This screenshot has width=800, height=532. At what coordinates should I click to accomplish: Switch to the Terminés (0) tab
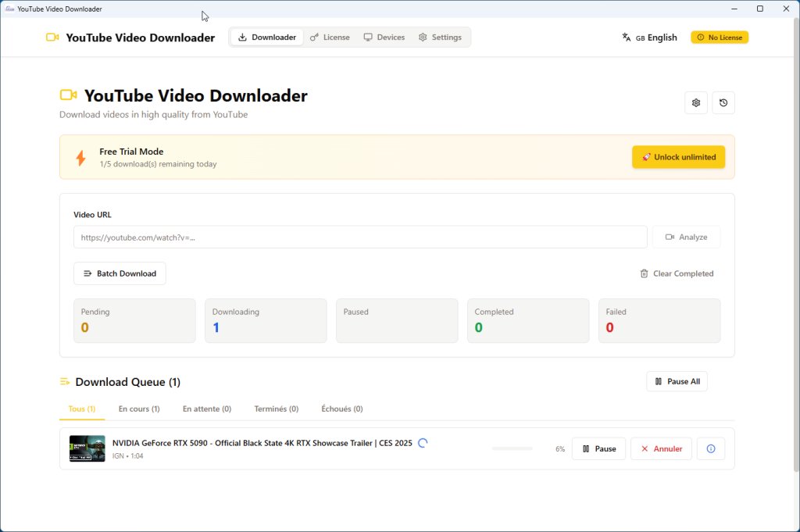pyautogui.click(x=276, y=409)
